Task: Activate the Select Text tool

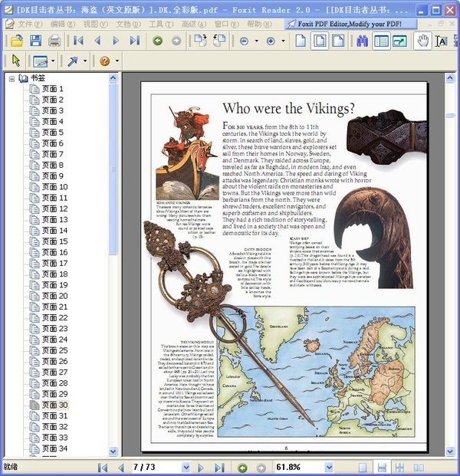Action: click(441, 41)
